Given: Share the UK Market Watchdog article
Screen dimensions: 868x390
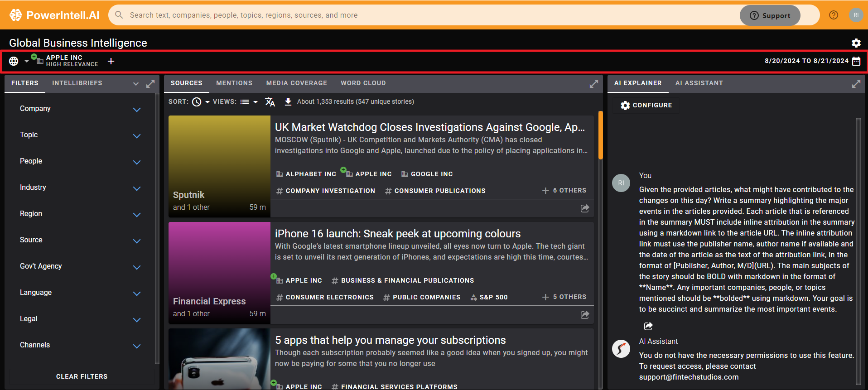Looking at the screenshot, I should [585, 208].
